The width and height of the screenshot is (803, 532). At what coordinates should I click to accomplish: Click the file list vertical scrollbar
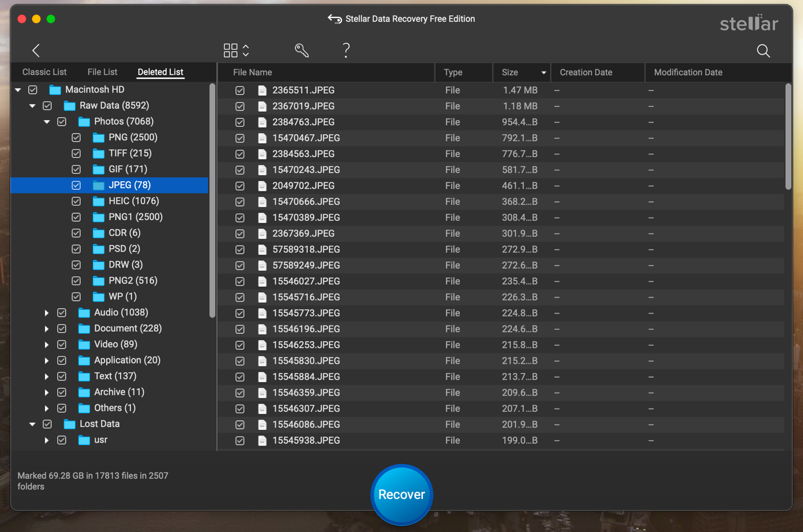[788, 136]
